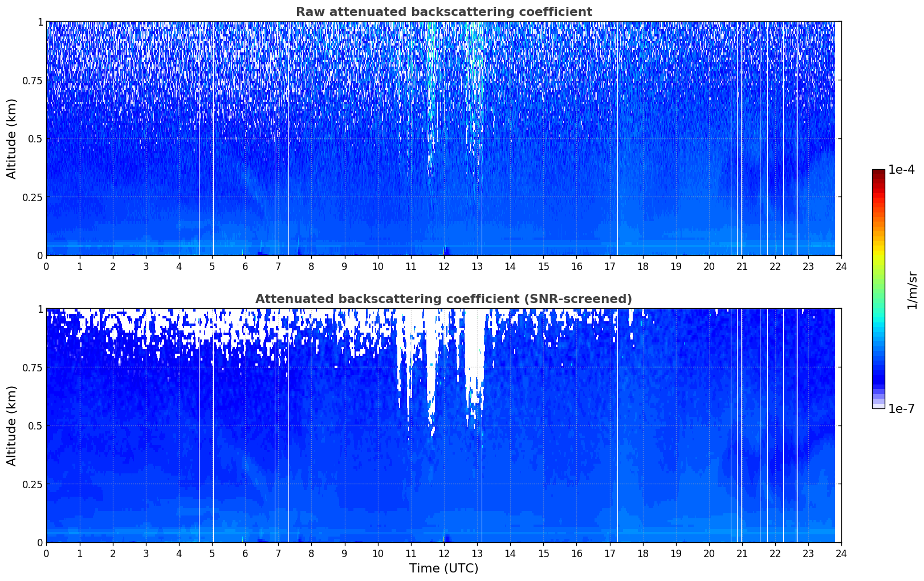Click hour tick '6' under the SNR-screened plot
The height and width of the screenshot is (581, 924).
click(245, 553)
